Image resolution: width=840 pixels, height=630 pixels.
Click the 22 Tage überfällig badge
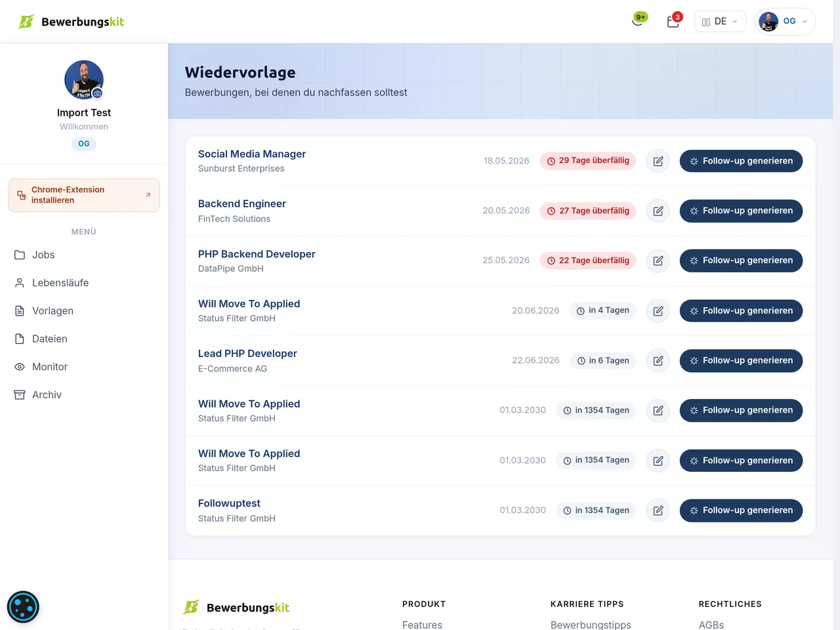pyautogui.click(x=588, y=261)
